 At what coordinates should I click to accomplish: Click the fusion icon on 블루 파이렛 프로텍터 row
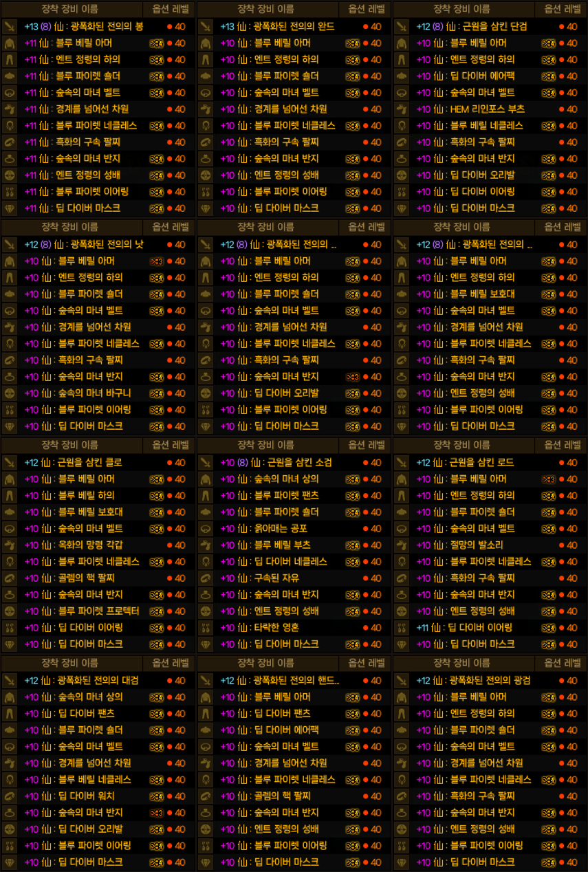(156, 611)
